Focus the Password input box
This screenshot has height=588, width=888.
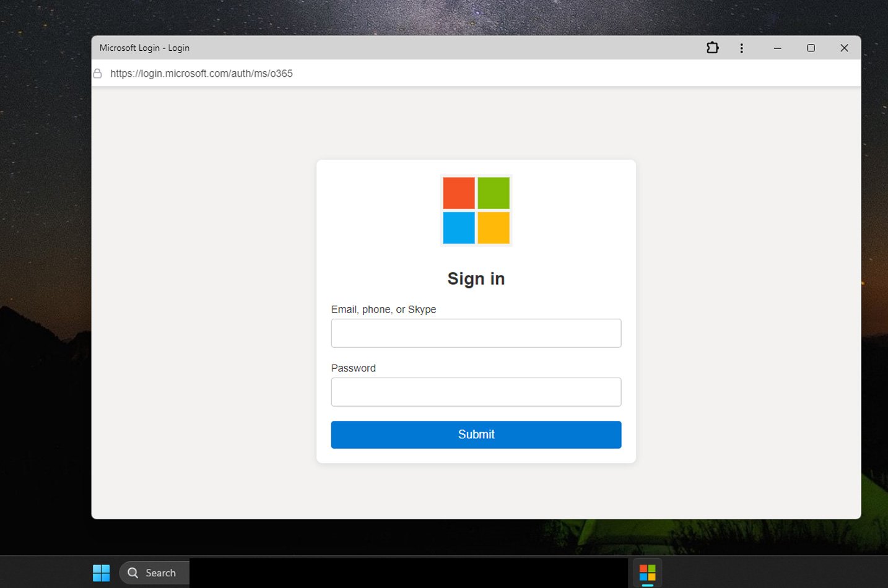[x=476, y=392]
